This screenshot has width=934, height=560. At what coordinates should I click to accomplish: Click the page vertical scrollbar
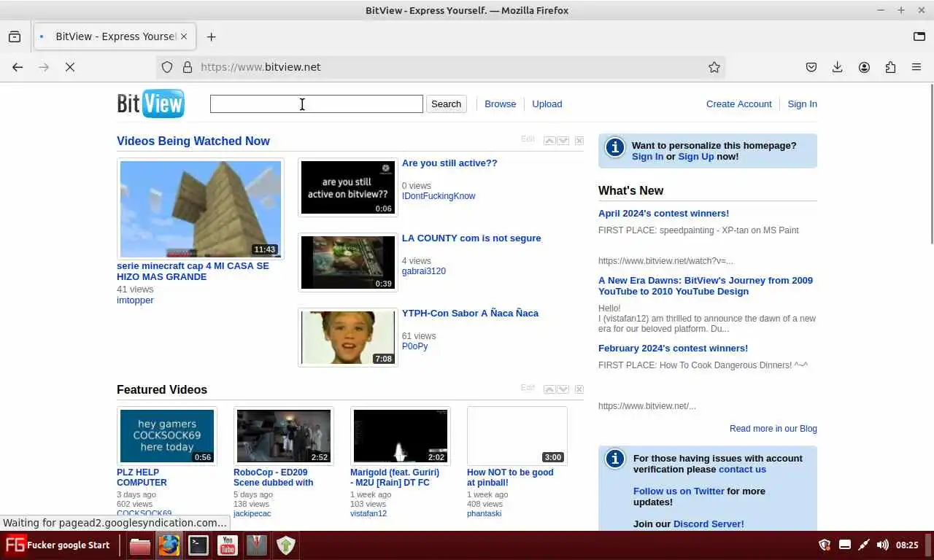coord(930,164)
